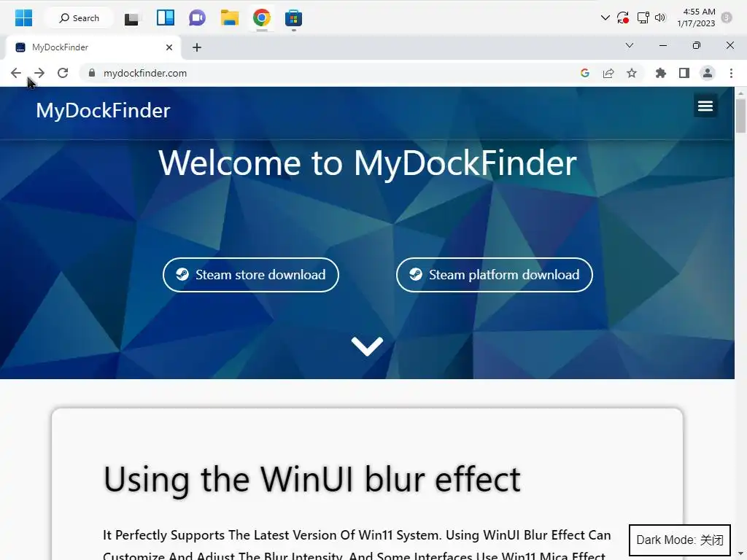Close the MyDockFinder tab
The image size is (747, 560).
[x=169, y=47]
